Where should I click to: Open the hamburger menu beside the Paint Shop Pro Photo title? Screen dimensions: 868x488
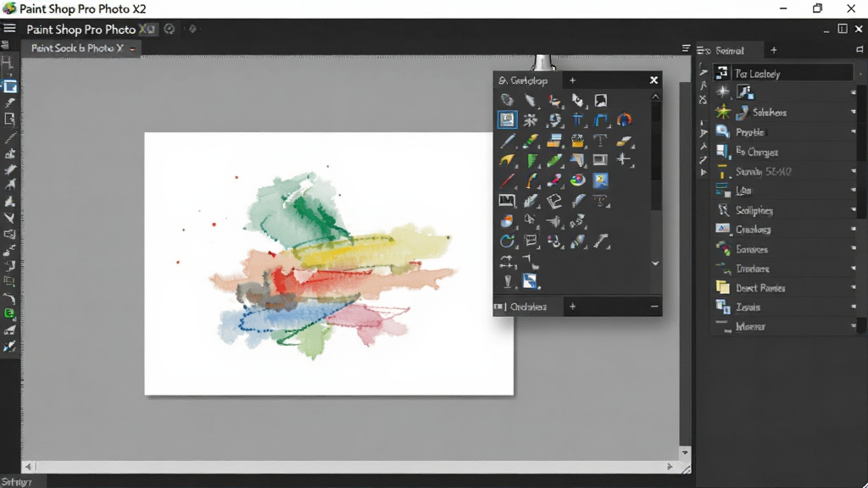[9, 28]
